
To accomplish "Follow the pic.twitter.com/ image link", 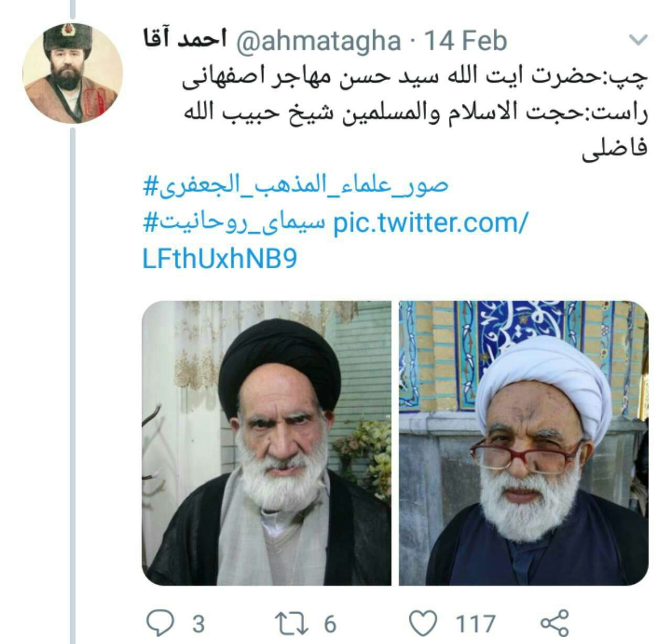I will pyautogui.click(x=430, y=223).
